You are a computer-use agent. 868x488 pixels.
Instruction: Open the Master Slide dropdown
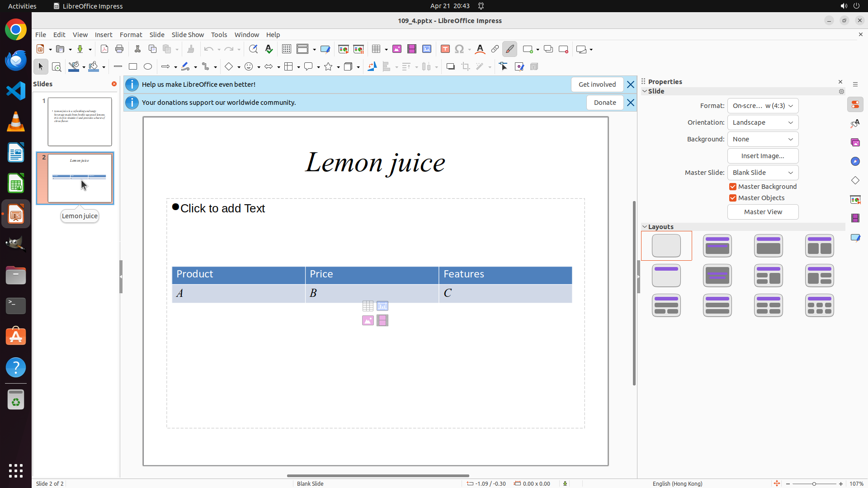pos(763,173)
